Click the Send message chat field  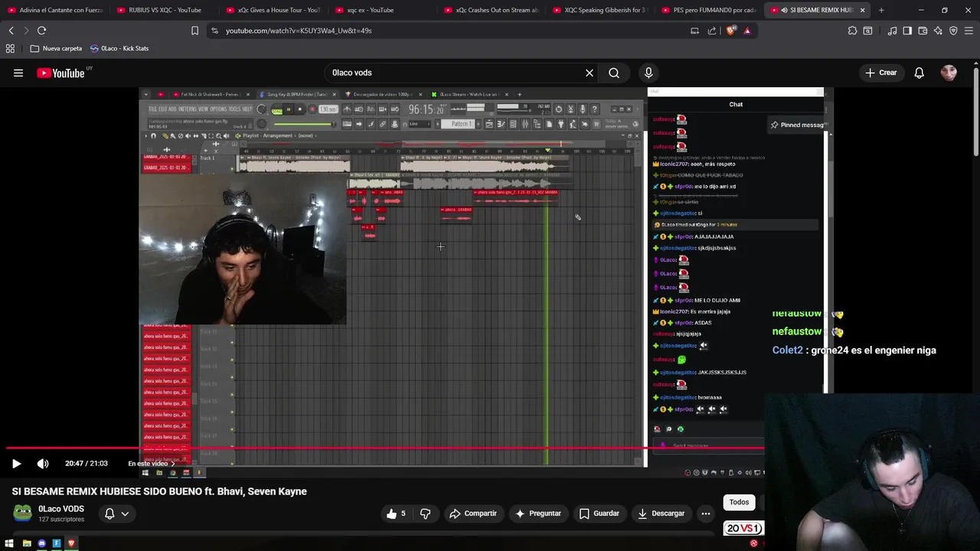coord(708,445)
